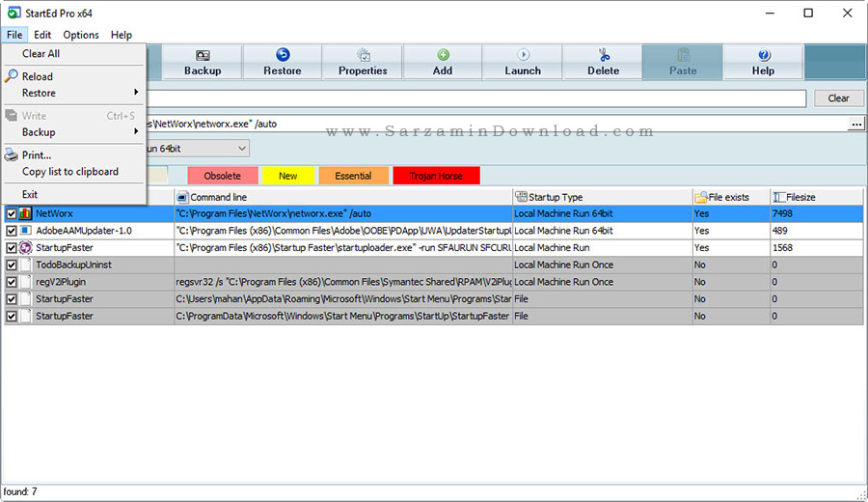Uncheck the StartupFaster Local Machine Run entry
Image resolution: width=868 pixels, height=502 pixels.
point(11,248)
